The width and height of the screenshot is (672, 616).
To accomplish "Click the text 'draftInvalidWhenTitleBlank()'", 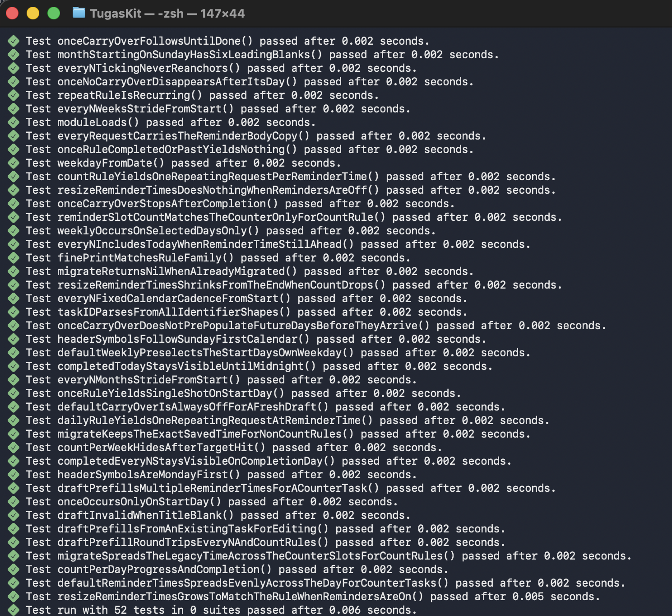I will 146,515.
